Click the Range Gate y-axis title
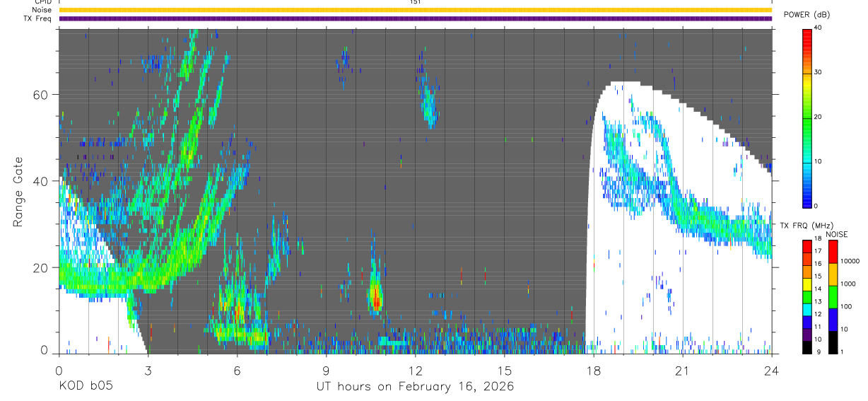868x401 pixels. pyautogui.click(x=18, y=192)
